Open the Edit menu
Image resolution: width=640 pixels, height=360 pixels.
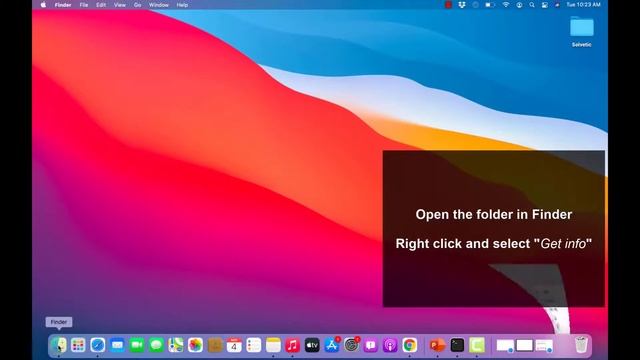point(101,5)
